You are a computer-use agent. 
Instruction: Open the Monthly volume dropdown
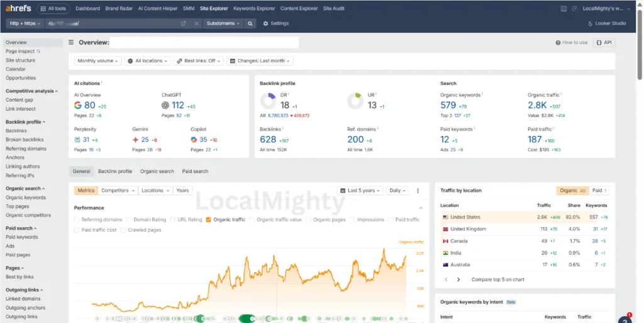coord(97,61)
